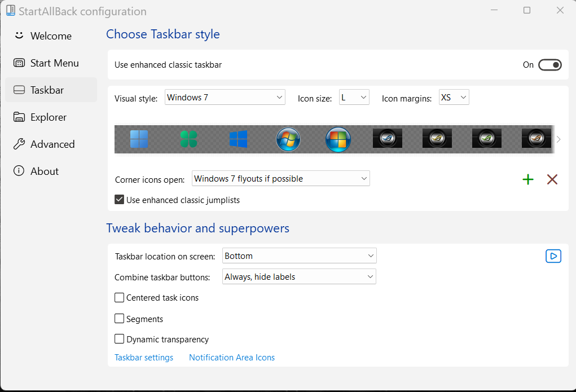The height and width of the screenshot is (392, 576).
Task: Pick the yellow ROG eye start button
Action: click(x=437, y=139)
